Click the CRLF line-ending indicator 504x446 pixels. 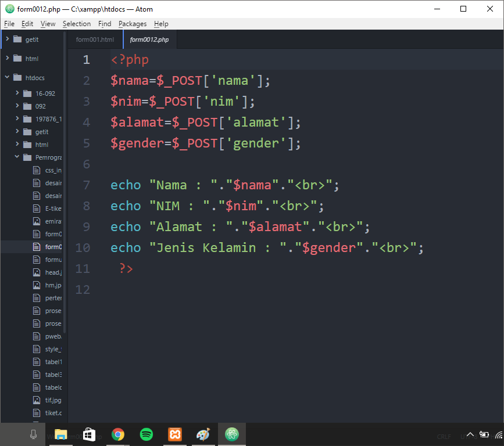444,436
